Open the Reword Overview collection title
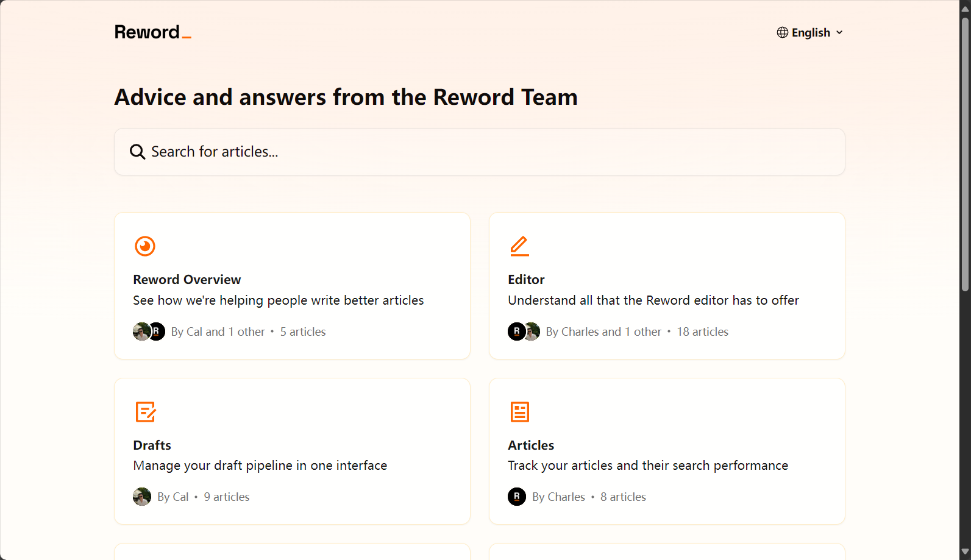This screenshot has width=971, height=560. [187, 280]
